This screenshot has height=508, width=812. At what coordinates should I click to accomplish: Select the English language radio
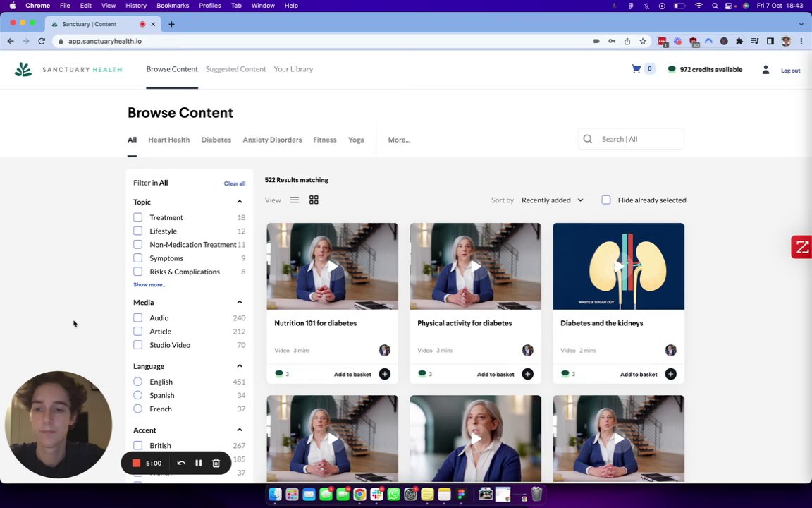tap(137, 382)
